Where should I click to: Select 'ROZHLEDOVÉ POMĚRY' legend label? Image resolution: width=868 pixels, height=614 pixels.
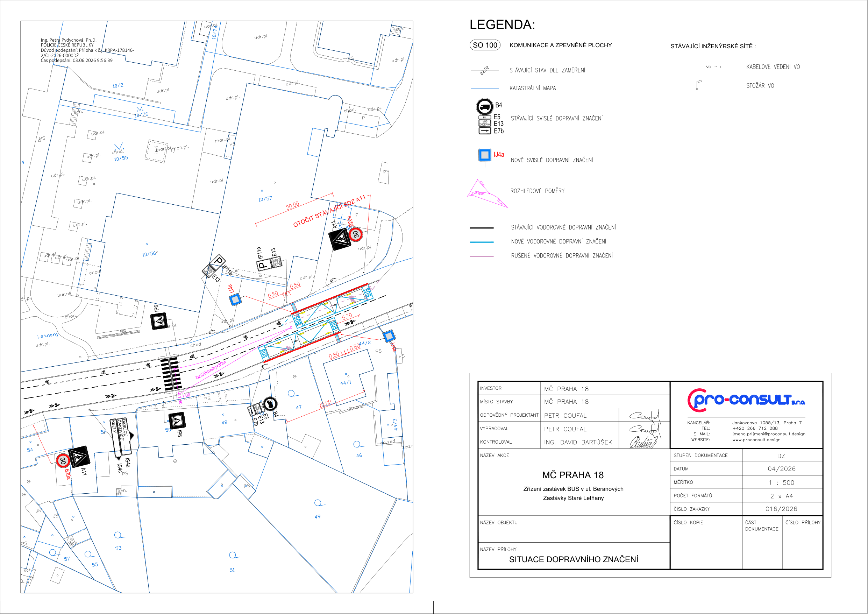click(538, 191)
